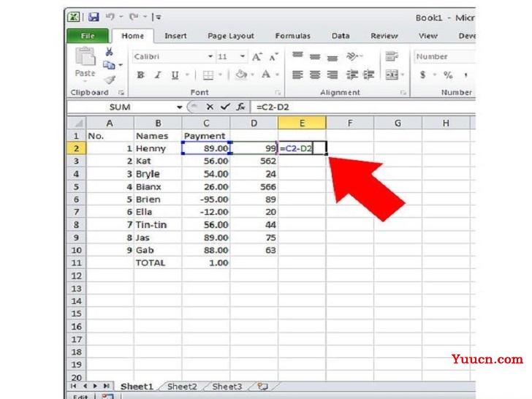Open the Font Color dropdown arrow
Viewport: 532px width, 399px height.
(277, 75)
